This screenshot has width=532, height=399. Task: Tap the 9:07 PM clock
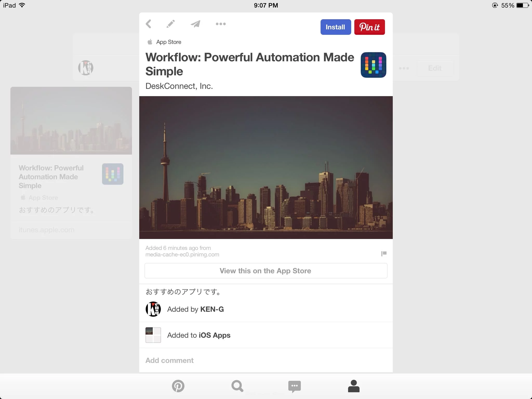266,5
